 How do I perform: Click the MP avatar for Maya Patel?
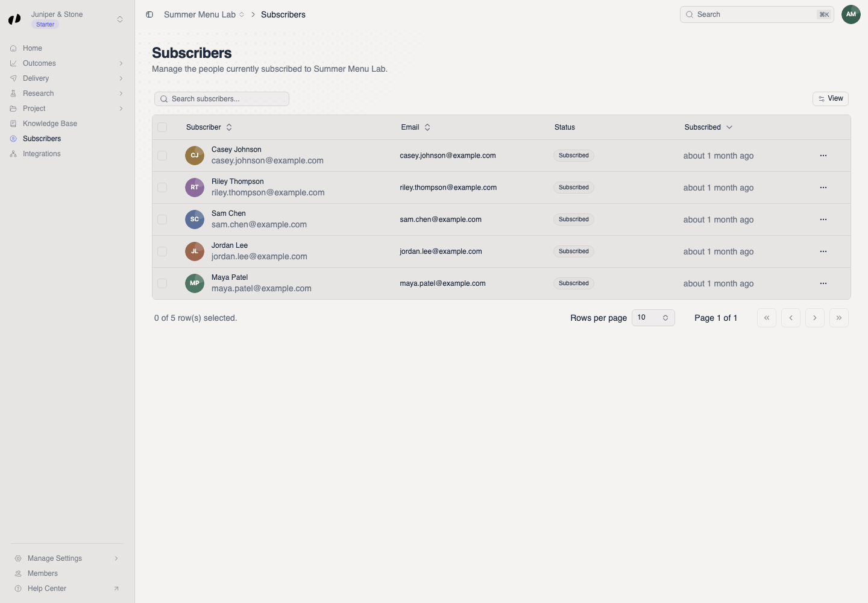(x=195, y=283)
